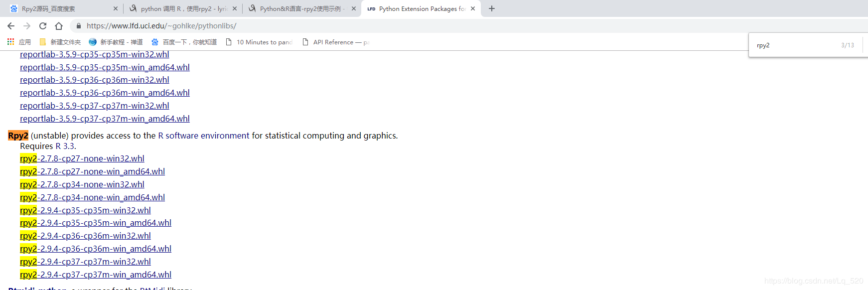This screenshot has width=868, height=290.
Task: Switch to python 调用 R tab
Action: point(184,8)
